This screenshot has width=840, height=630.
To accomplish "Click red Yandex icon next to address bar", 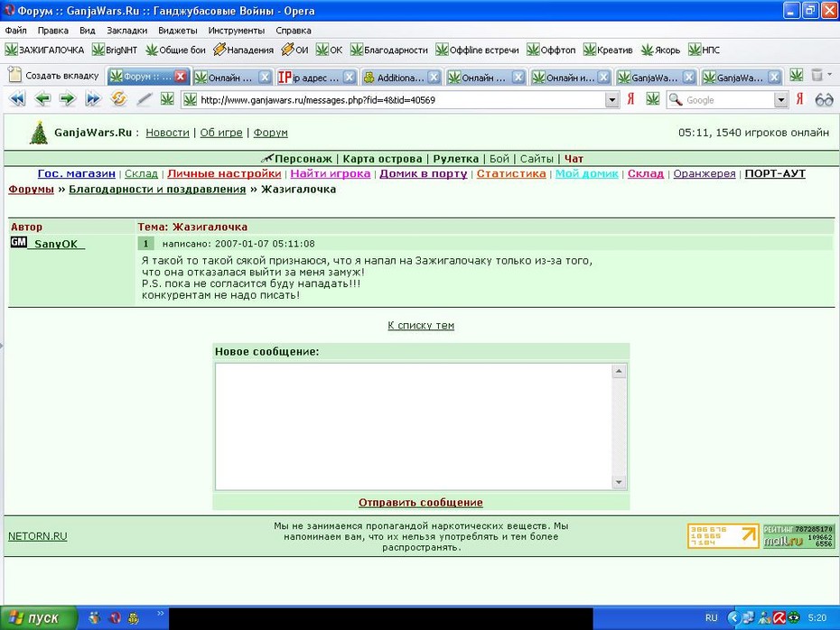I will click(x=630, y=99).
